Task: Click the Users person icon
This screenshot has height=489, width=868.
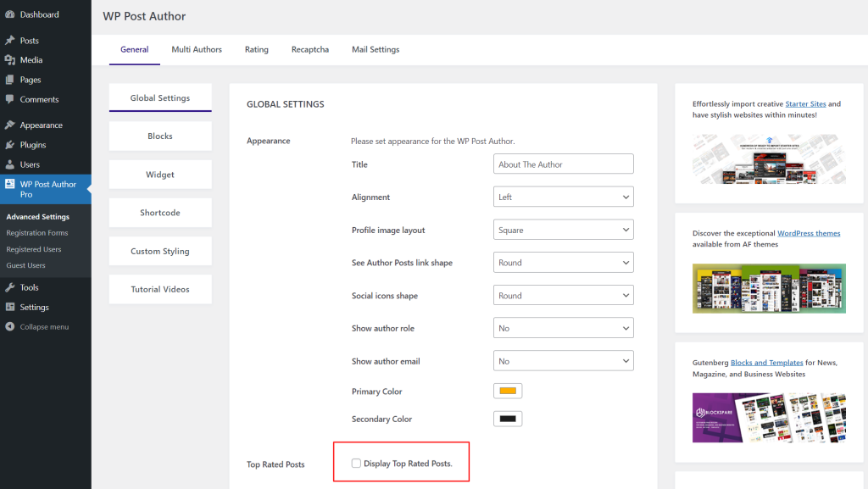Action: point(10,165)
